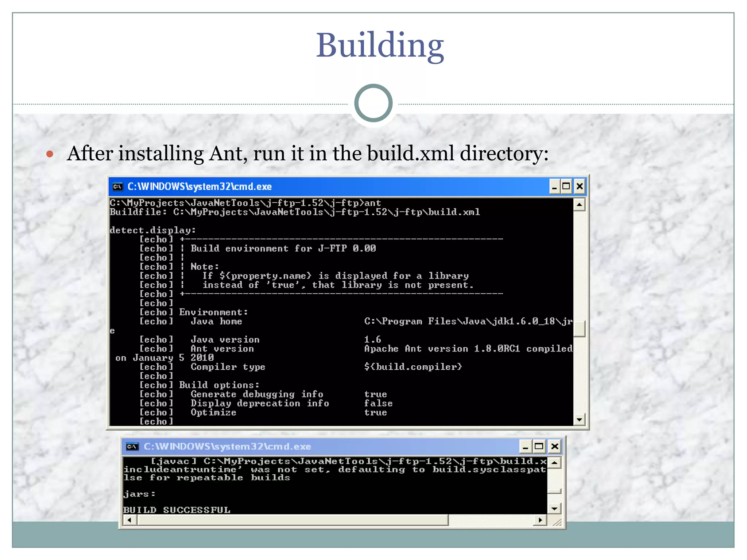Click the 'jars:' line in lower console

pyautogui.click(x=139, y=494)
